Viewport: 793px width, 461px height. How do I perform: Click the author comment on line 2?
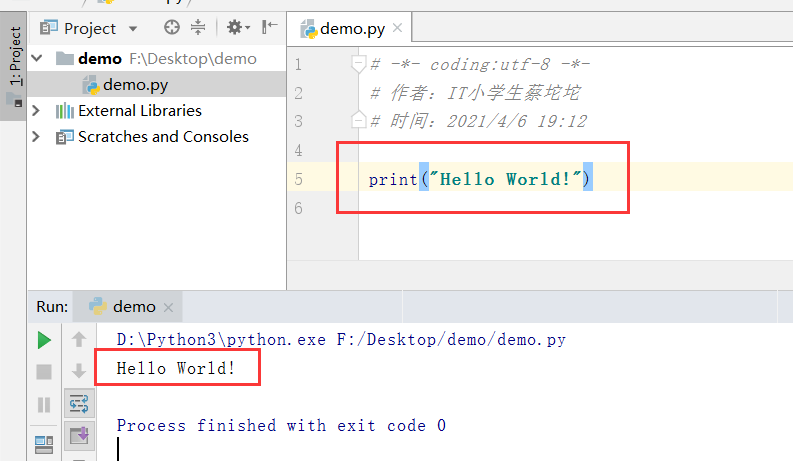pyautogui.click(x=475, y=93)
